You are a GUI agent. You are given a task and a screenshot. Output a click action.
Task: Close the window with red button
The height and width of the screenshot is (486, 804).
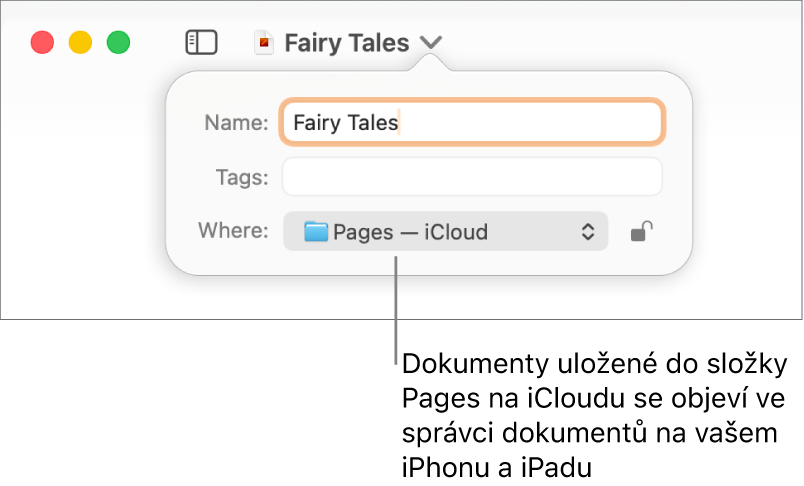(x=42, y=42)
